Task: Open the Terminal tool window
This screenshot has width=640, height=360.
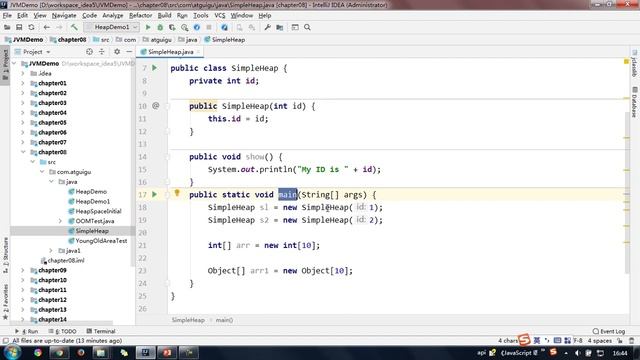Action: pyautogui.click(x=101, y=331)
